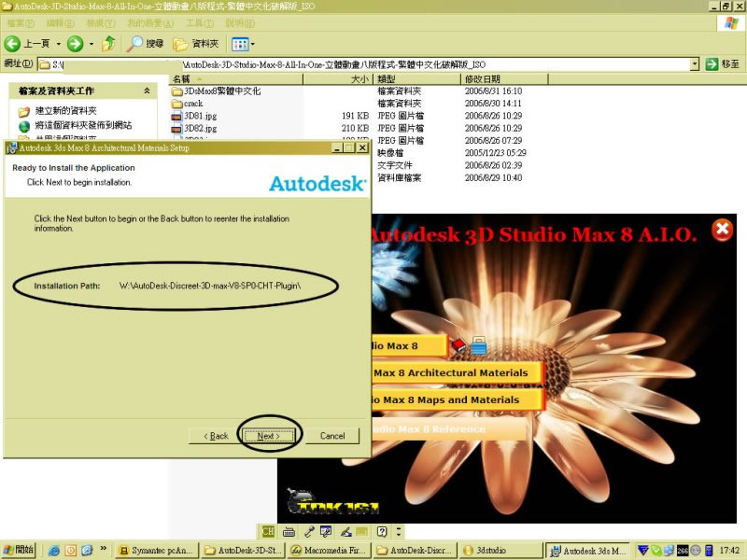Click 建立新的資料夾 (make new folder) link
The height and width of the screenshot is (560, 747).
tap(65, 111)
